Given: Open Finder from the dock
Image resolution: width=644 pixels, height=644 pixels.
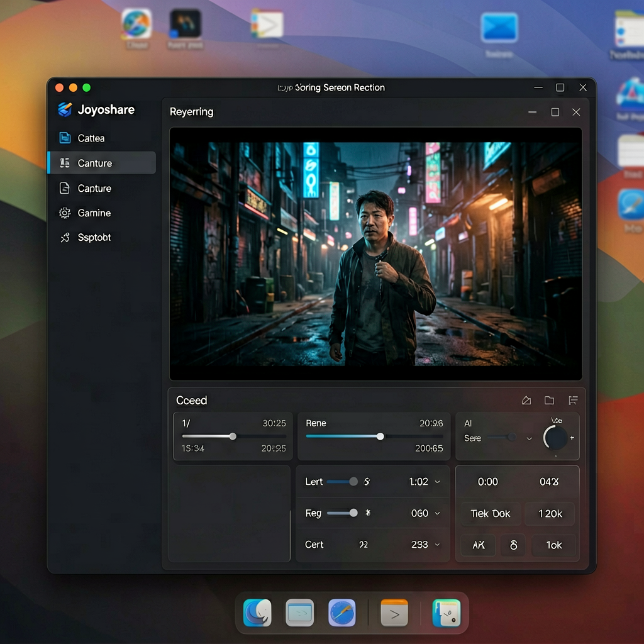Looking at the screenshot, I should tap(257, 613).
